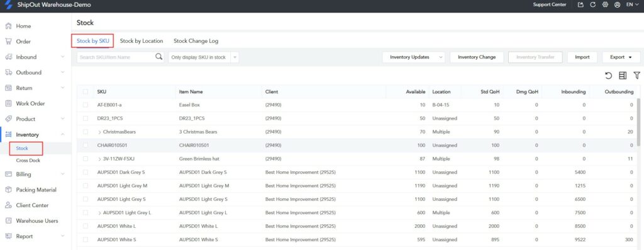Viewport: 644px width, 250px height.
Task: Click the Outbound icon in sidebar
Action: point(8,72)
